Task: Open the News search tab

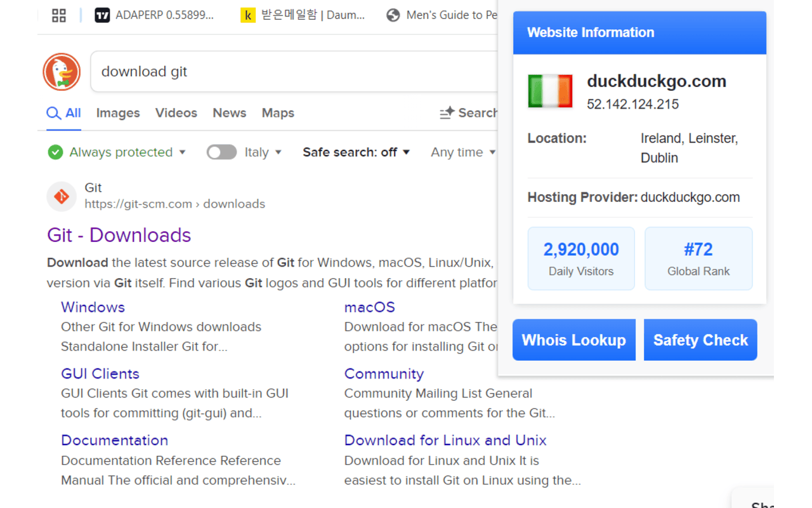Action: (x=229, y=113)
